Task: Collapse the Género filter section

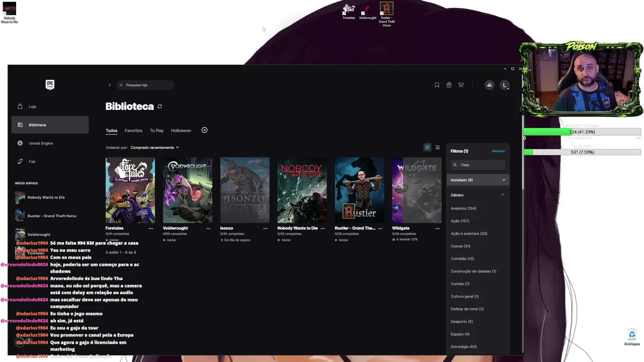Action: (502, 195)
